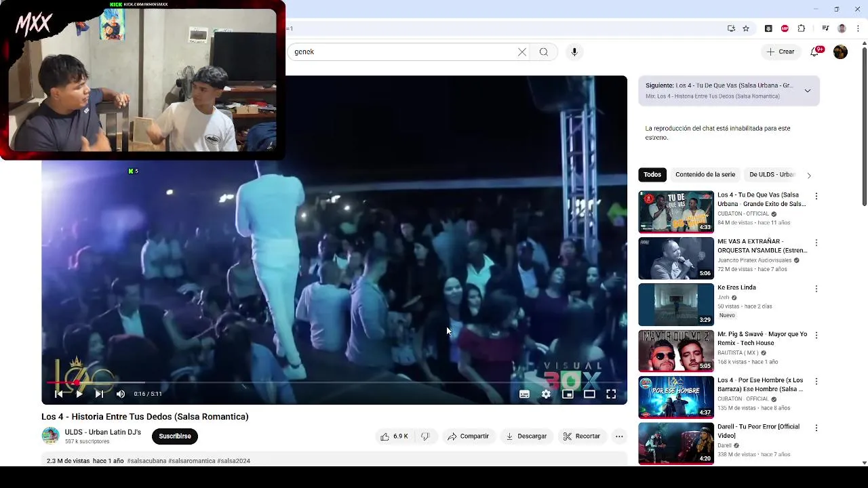Screen dimensions: 868x488
Task: Click the video title Historia Entre Tus Dedos
Action: click(x=145, y=417)
